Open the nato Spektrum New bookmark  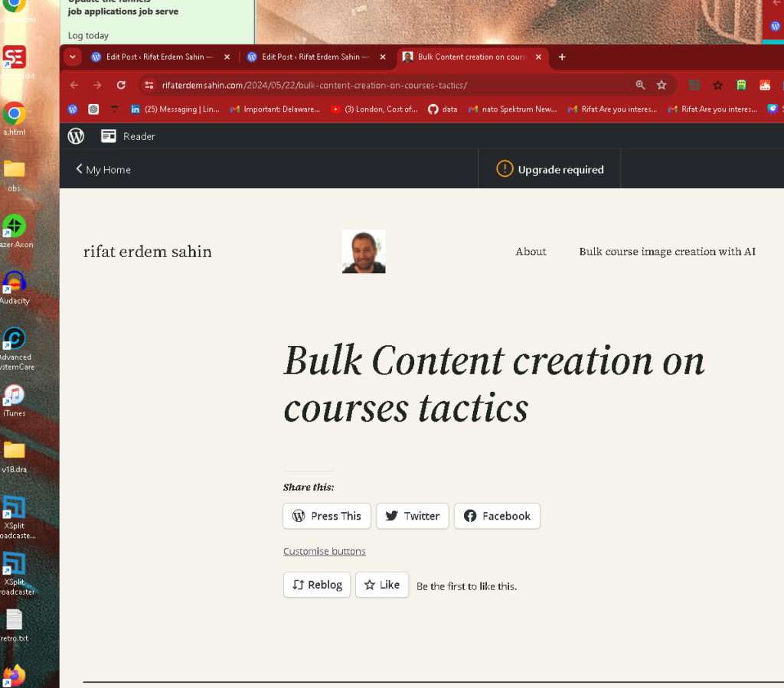click(512, 109)
